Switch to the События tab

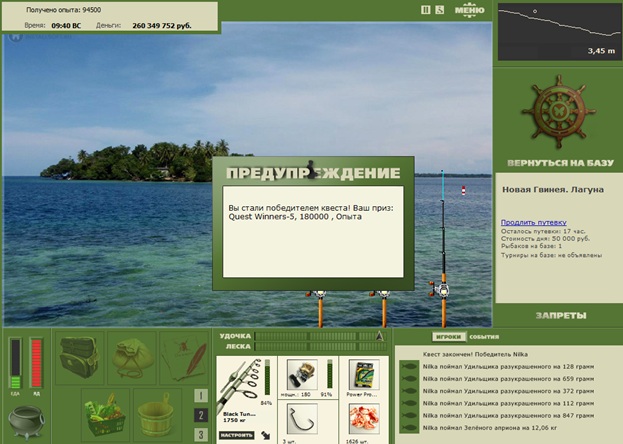(484, 337)
